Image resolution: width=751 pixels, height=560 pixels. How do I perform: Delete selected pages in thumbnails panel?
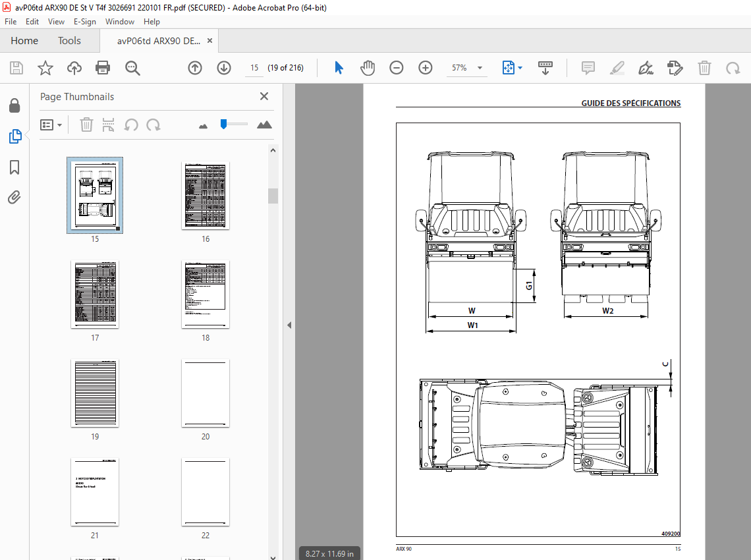coord(86,125)
